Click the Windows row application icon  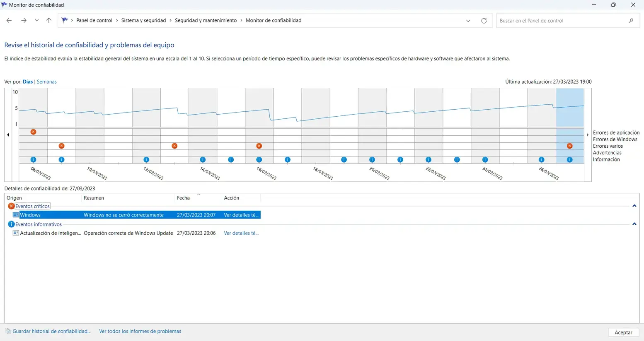tap(16, 215)
